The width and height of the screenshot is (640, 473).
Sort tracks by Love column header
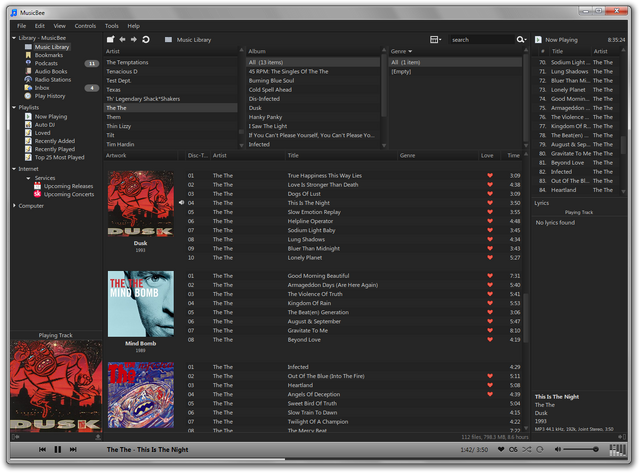point(487,155)
